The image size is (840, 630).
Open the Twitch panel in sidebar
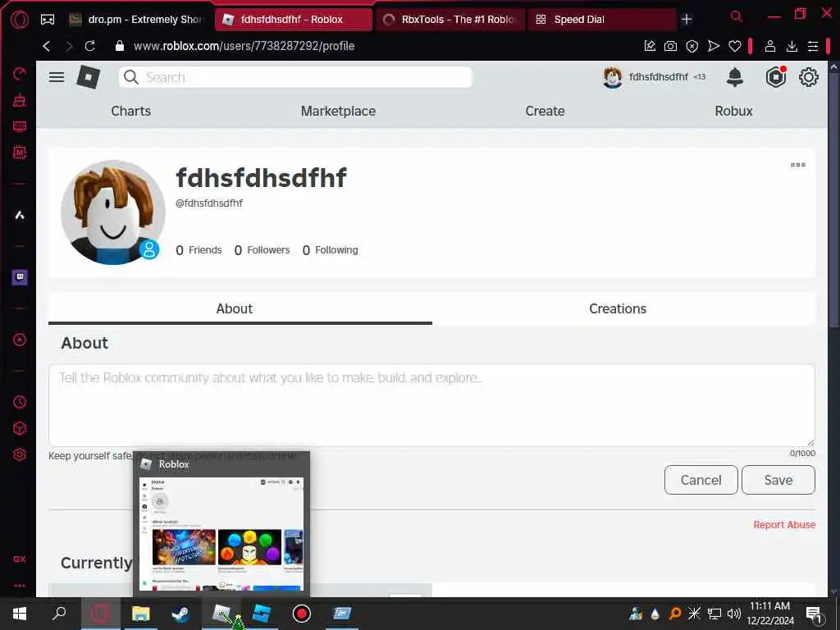click(20, 277)
